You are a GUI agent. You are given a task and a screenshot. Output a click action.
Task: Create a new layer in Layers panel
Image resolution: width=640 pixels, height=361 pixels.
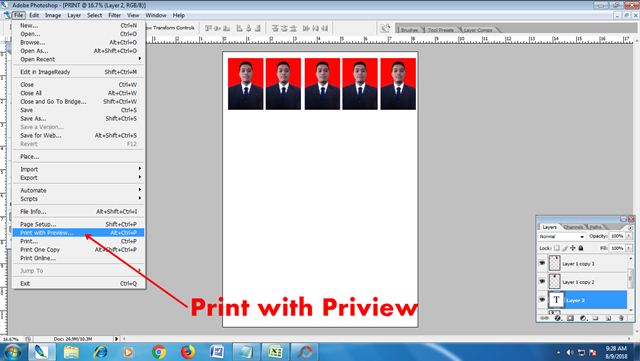click(608, 318)
